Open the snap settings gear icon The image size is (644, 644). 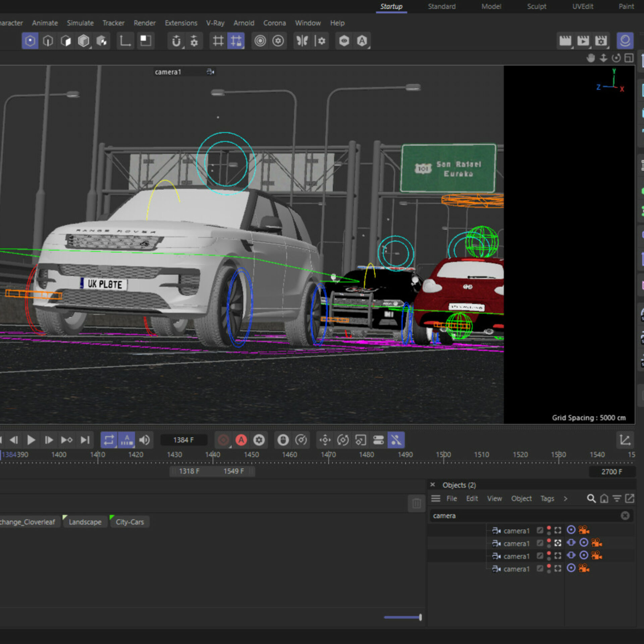[x=194, y=41]
